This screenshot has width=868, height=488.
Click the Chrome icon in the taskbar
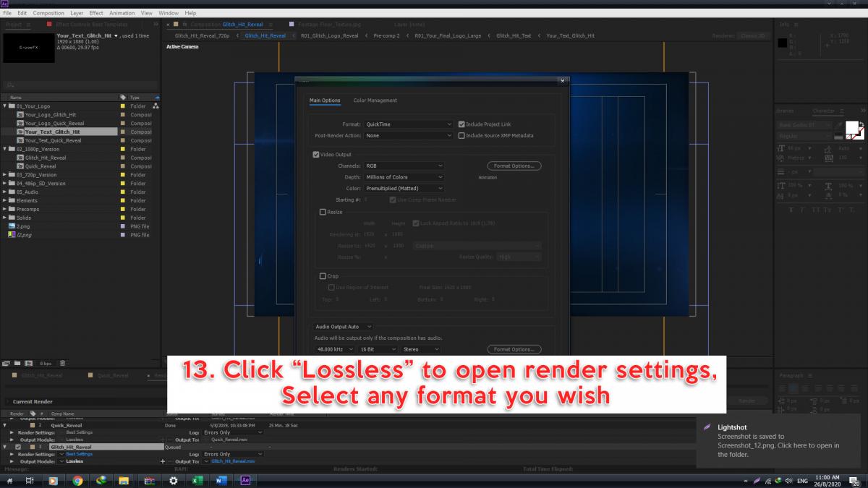pos(77,480)
